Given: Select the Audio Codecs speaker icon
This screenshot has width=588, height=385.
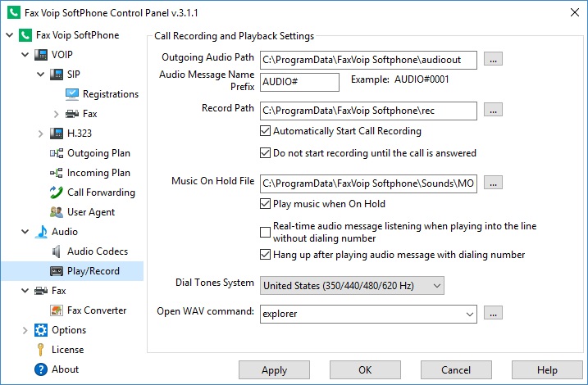Looking at the screenshot, I should [57, 251].
